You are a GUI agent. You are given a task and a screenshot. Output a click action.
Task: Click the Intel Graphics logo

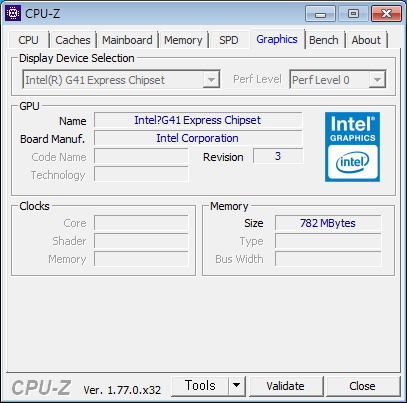pyautogui.click(x=352, y=147)
